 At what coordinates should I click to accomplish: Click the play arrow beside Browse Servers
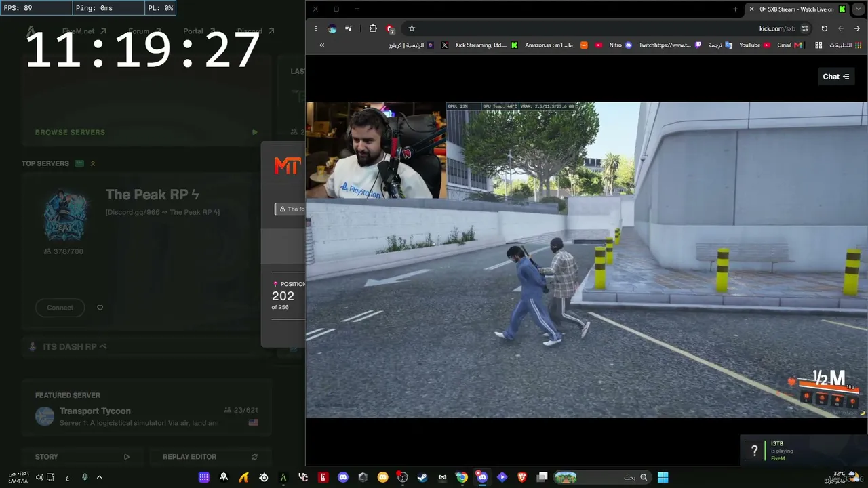pyautogui.click(x=254, y=132)
